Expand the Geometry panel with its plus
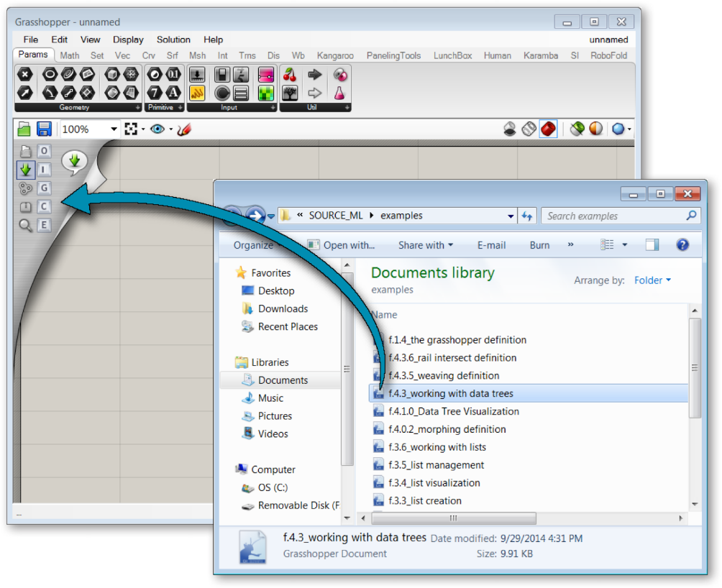Viewport: 722px width, 588px height. [137, 107]
